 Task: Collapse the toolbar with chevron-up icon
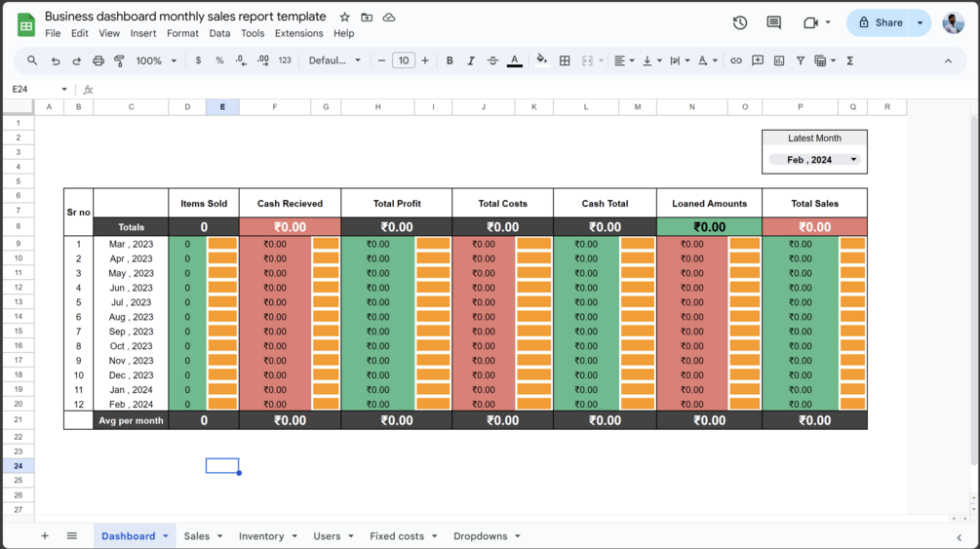[948, 60]
